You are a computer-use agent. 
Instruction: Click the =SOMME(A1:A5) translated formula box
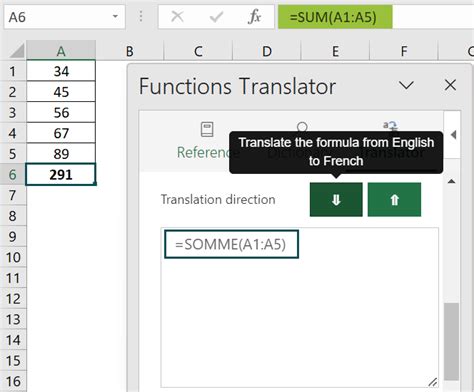tap(231, 244)
